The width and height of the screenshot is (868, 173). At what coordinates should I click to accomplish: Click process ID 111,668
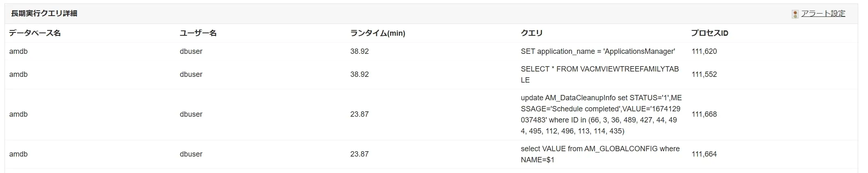tap(704, 114)
